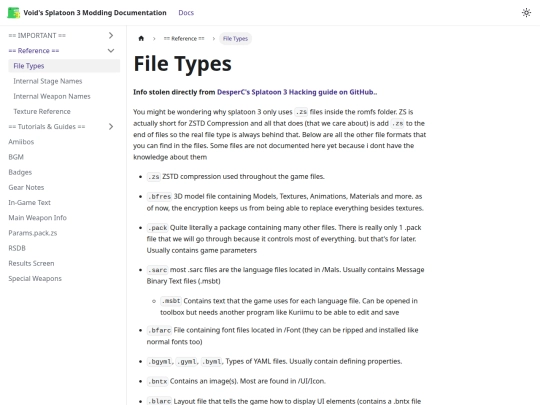
Task: Click the .msbt code label
Action: [x=171, y=301]
